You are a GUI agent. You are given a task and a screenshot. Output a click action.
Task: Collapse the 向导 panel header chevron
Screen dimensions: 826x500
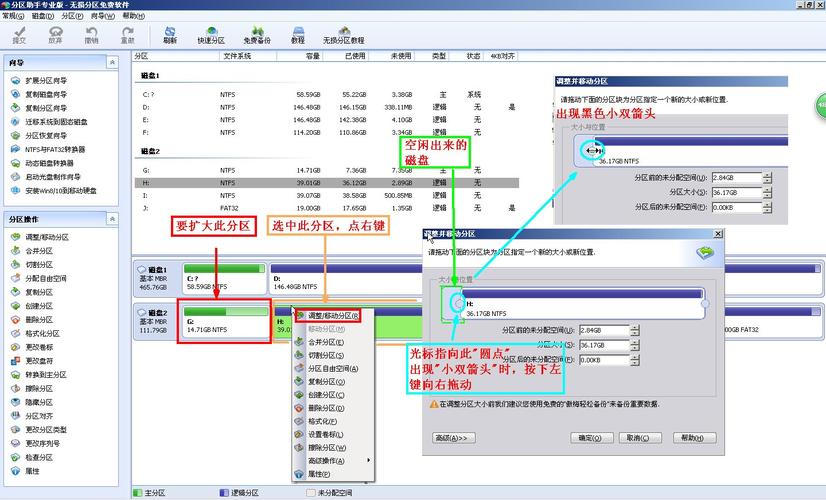tap(112, 62)
